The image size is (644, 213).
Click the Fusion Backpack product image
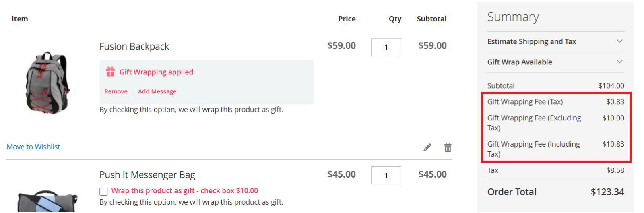tap(47, 83)
